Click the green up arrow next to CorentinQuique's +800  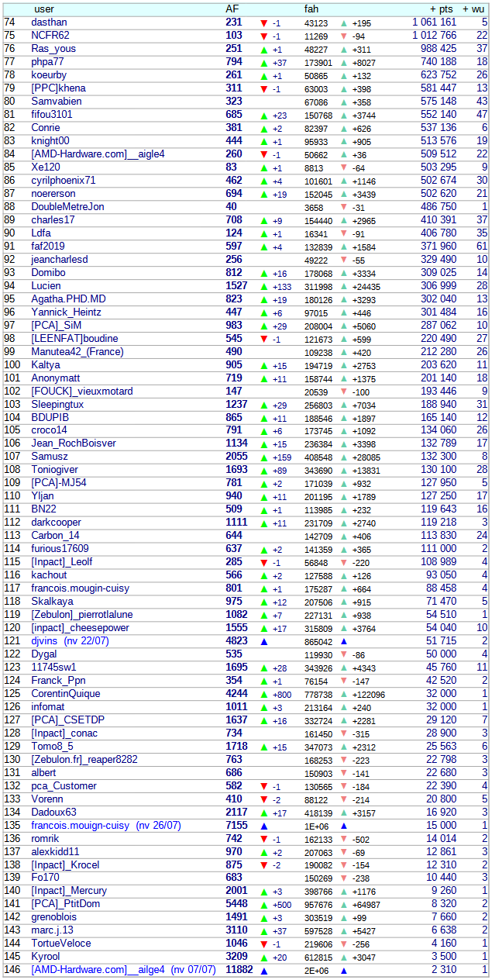pyautogui.click(x=264, y=694)
